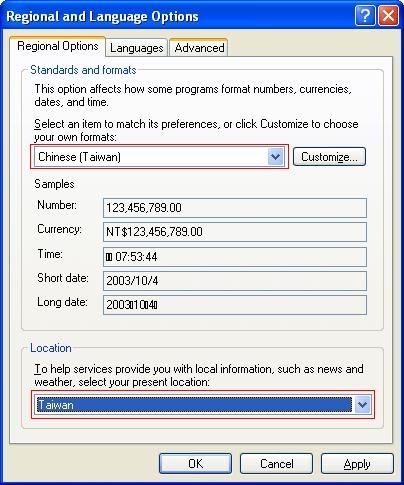The image size is (404, 485).
Task: Open the Languages tab
Action: click(137, 48)
